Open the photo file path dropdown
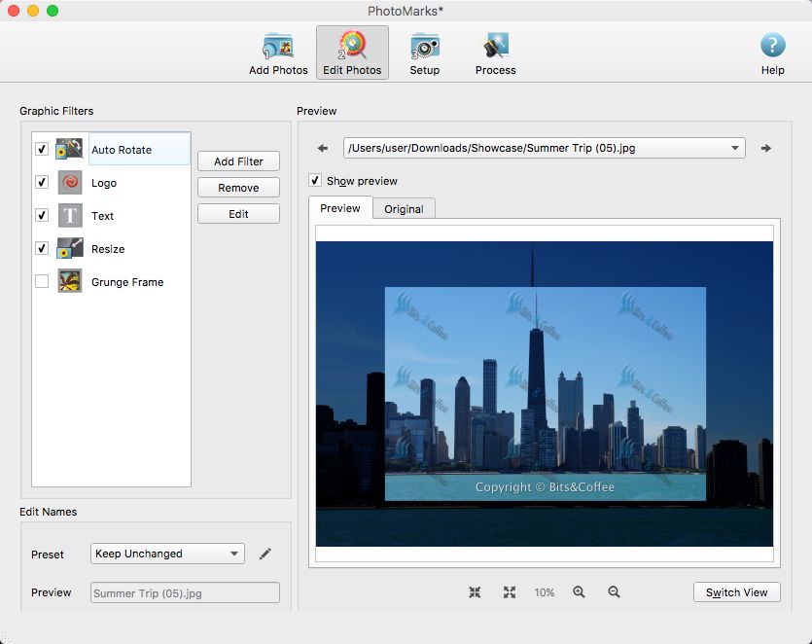 click(545, 148)
